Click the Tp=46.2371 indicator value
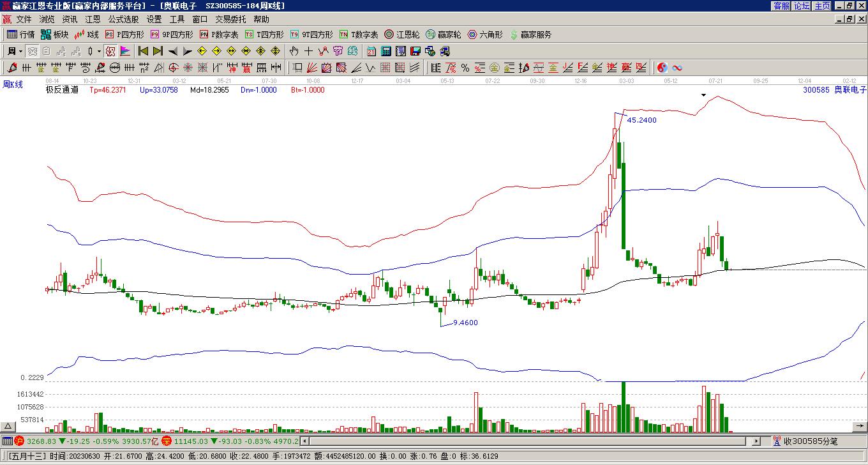 click(108, 90)
